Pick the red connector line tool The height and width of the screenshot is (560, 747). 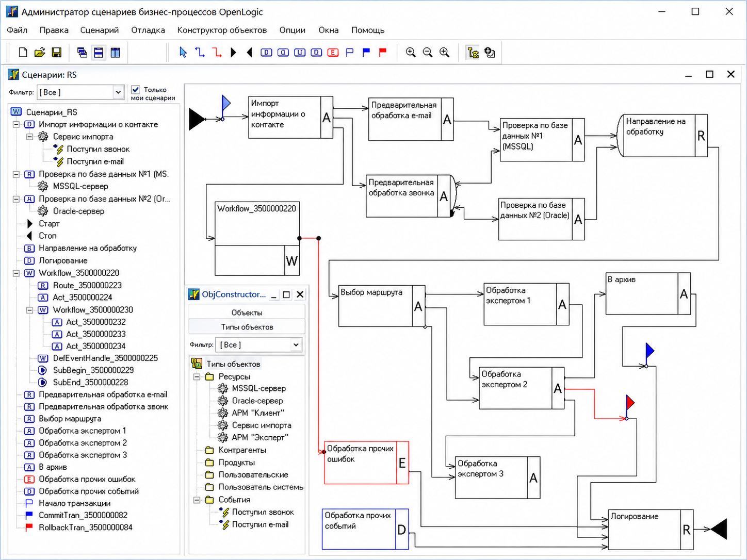pyautogui.click(x=217, y=52)
